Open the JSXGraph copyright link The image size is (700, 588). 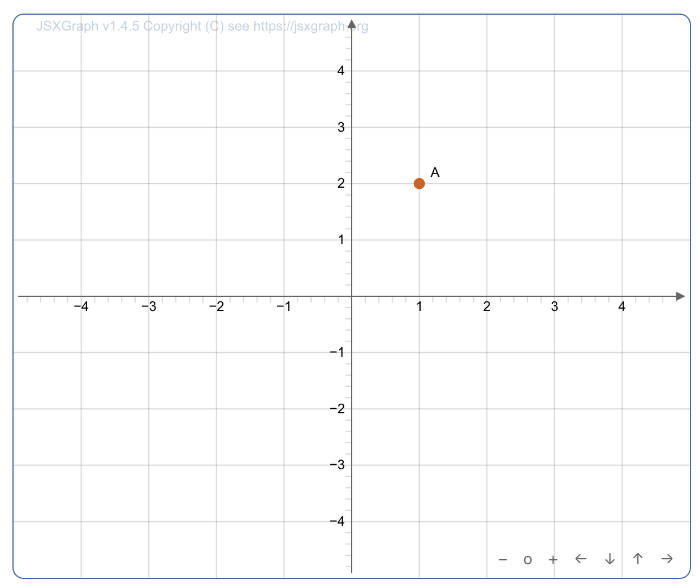point(201,26)
